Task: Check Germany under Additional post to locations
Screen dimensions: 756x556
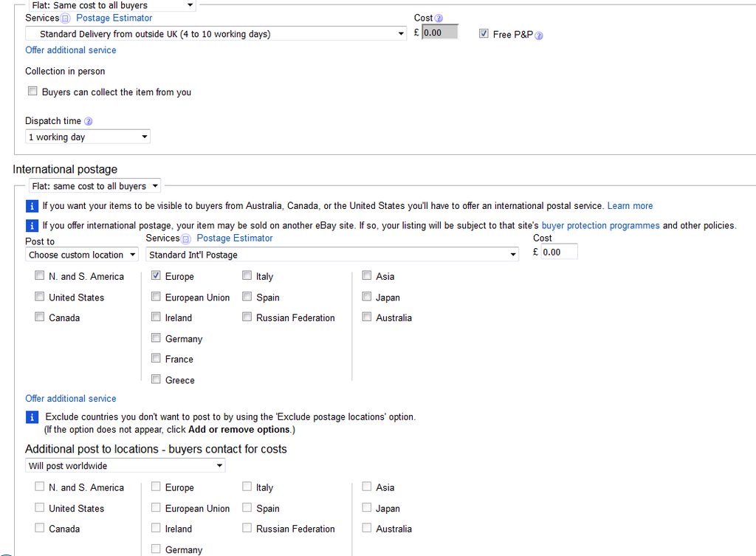Action: click(x=156, y=549)
